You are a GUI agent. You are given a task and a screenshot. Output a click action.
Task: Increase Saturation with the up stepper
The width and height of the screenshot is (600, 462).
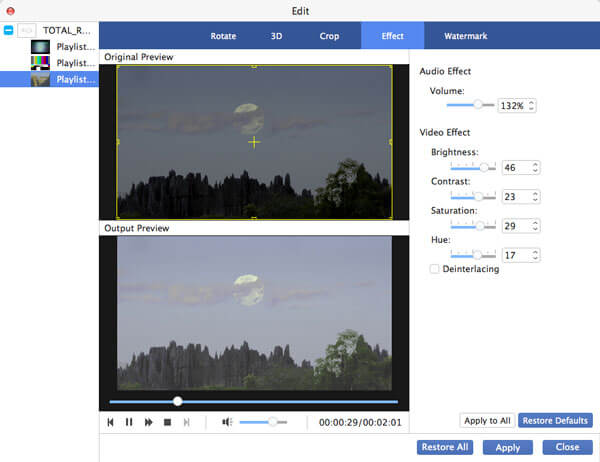coord(535,223)
